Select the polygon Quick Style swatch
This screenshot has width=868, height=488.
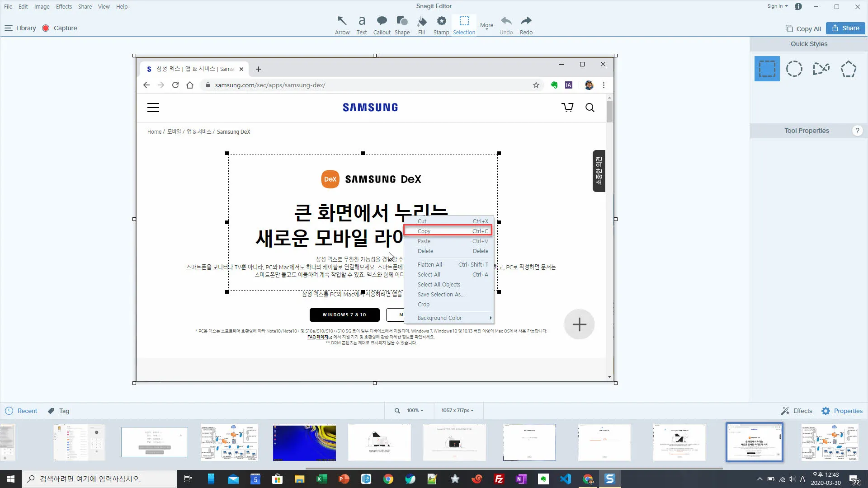click(x=848, y=68)
